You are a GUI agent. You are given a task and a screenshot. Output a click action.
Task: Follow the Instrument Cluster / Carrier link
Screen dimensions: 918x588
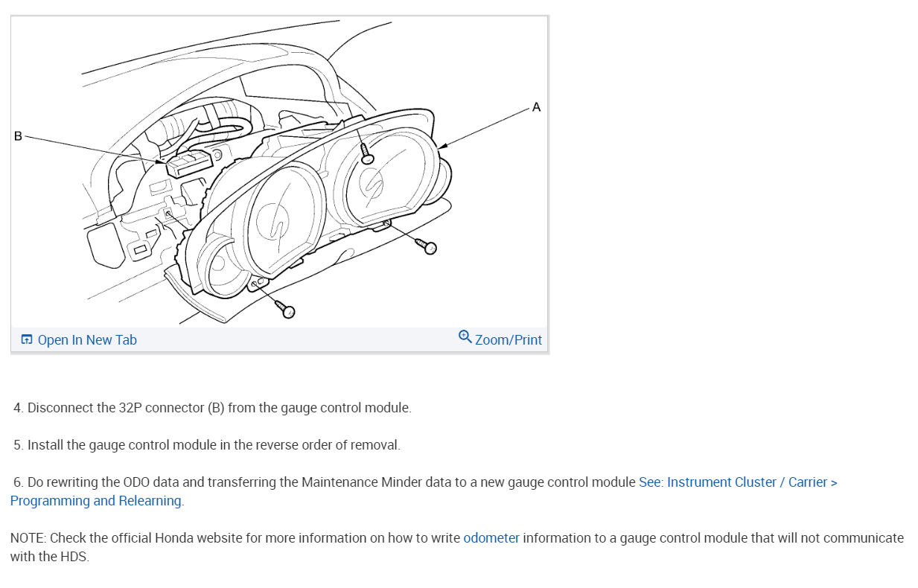[738, 482]
